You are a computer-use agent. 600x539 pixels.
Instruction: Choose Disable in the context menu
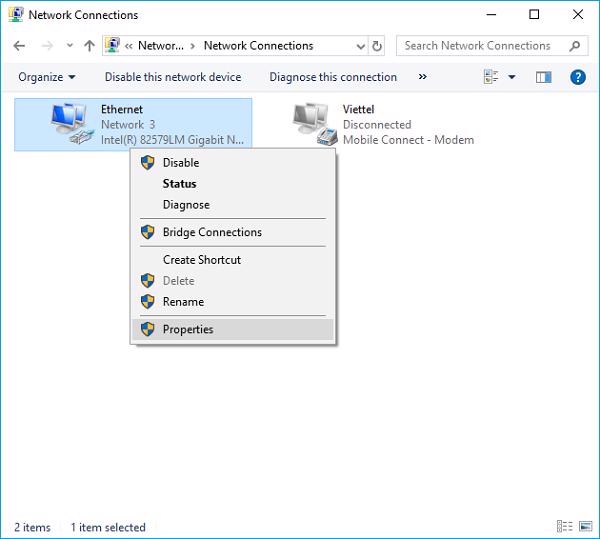point(181,162)
